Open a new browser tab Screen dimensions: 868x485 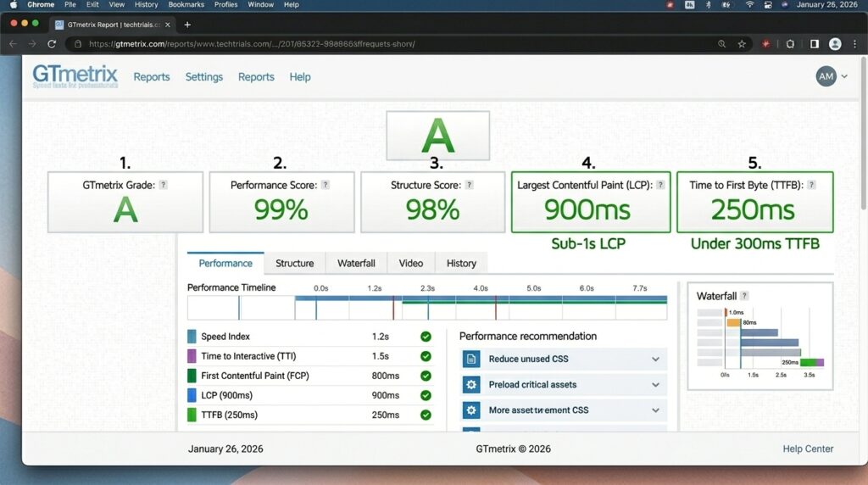pos(187,25)
